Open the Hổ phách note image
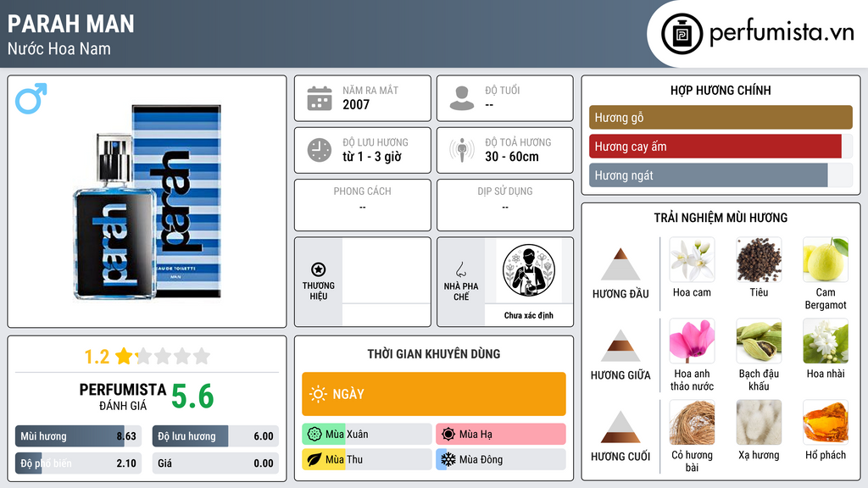 (826, 423)
